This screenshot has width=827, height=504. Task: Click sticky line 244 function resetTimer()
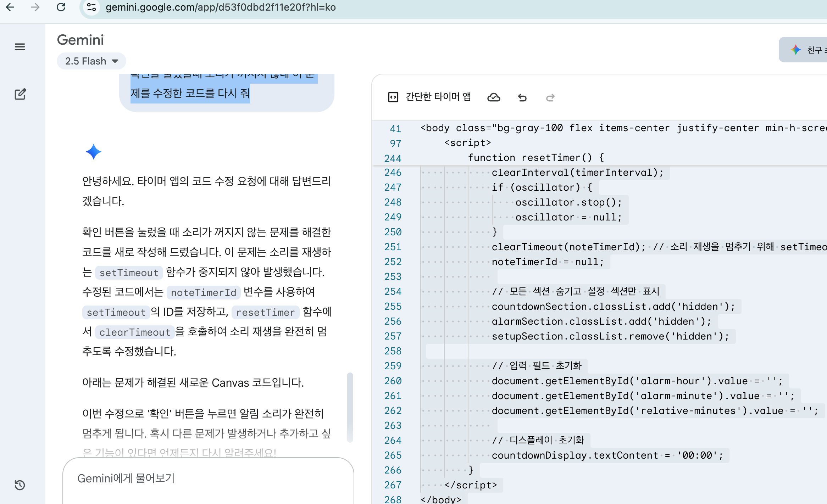[x=536, y=158]
